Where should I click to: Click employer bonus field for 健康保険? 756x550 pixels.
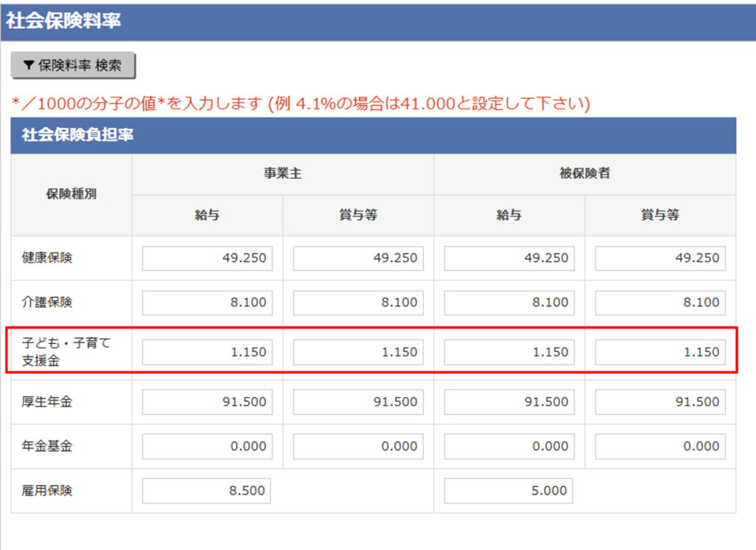click(x=358, y=258)
